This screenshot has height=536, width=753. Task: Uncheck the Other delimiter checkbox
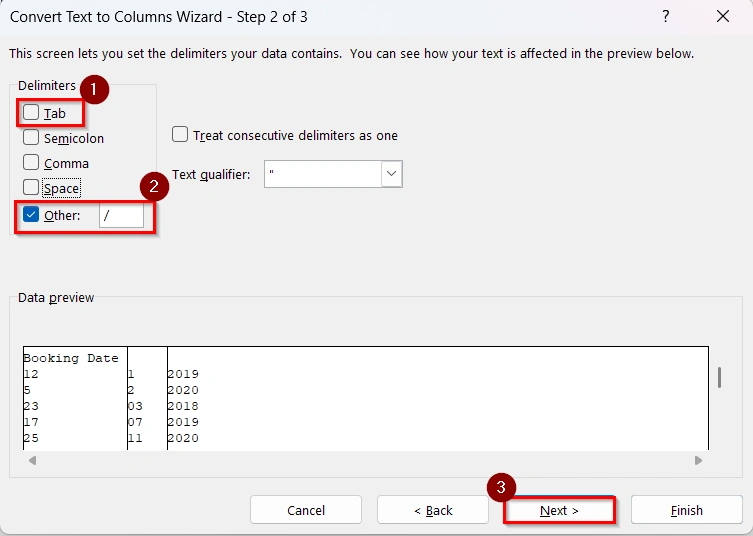tap(31, 215)
